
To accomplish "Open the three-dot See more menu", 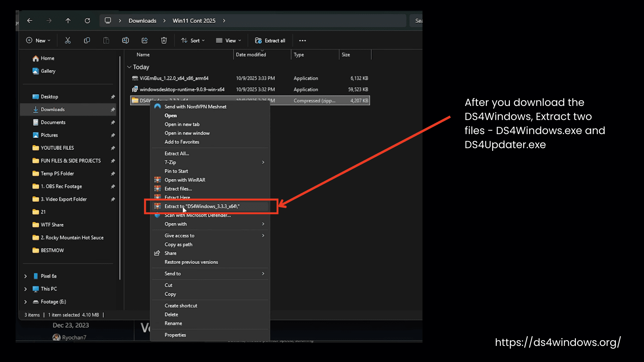I will (303, 41).
